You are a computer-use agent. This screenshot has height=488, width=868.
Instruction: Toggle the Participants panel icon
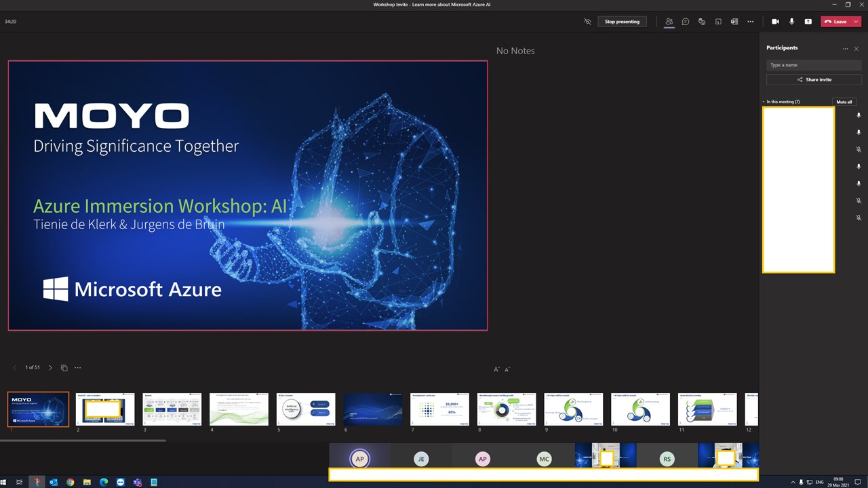[x=669, y=22]
